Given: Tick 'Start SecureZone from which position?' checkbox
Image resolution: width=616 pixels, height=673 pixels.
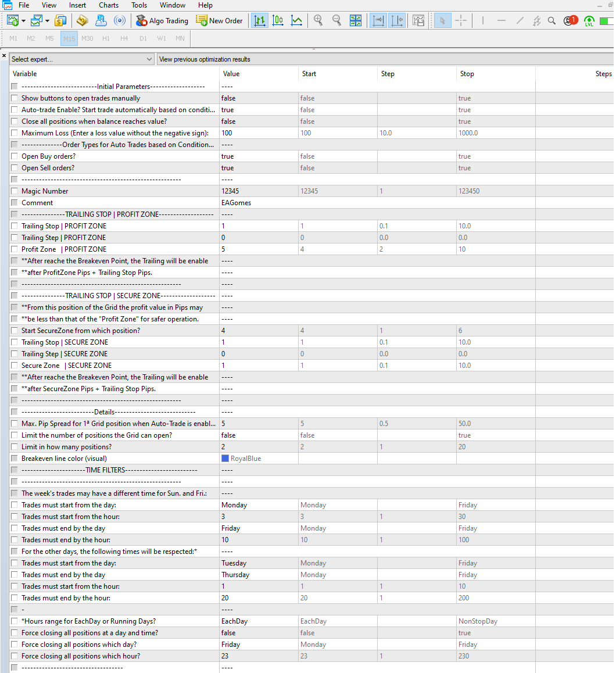Looking at the screenshot, I should (15, 331).
